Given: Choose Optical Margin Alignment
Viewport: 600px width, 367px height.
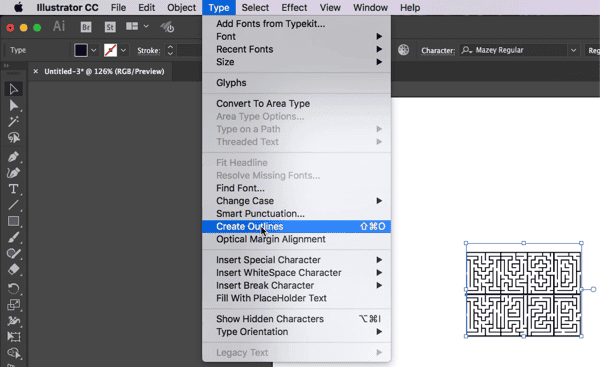Looking at the screenshot, I should coord(297,239).
